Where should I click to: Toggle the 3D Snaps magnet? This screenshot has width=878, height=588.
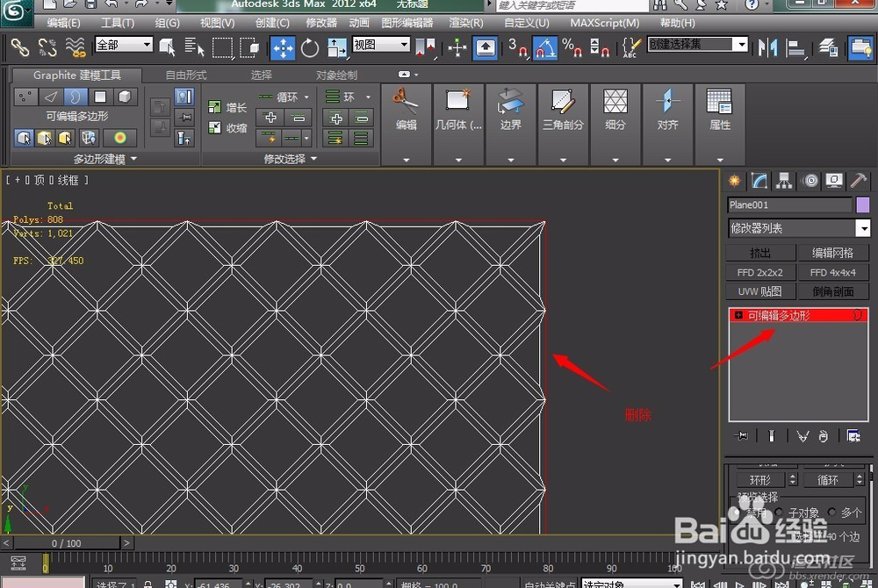click(517, 47)
